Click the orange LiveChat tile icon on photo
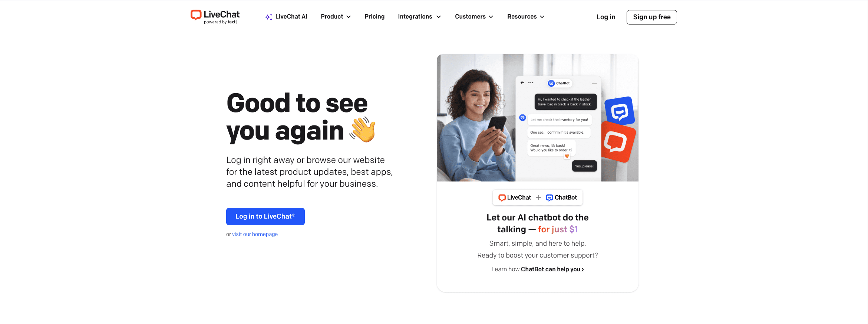Screen dimensions: 868x324 [x=618, y=142]
